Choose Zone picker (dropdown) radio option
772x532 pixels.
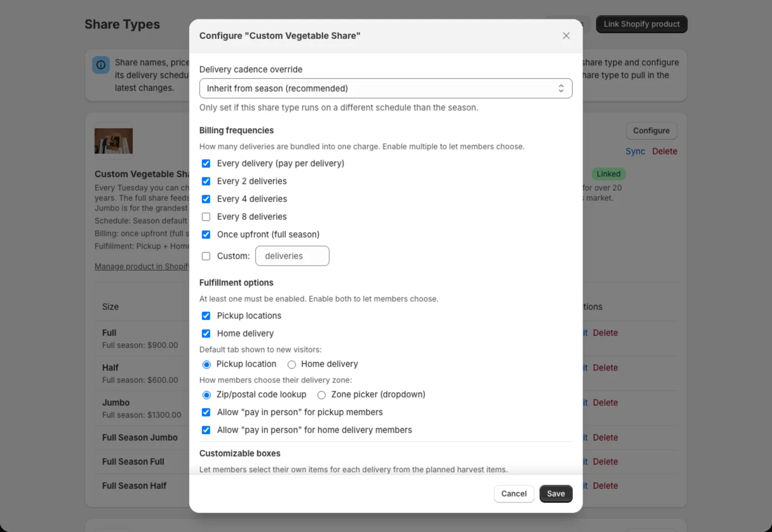click(321, 395)
